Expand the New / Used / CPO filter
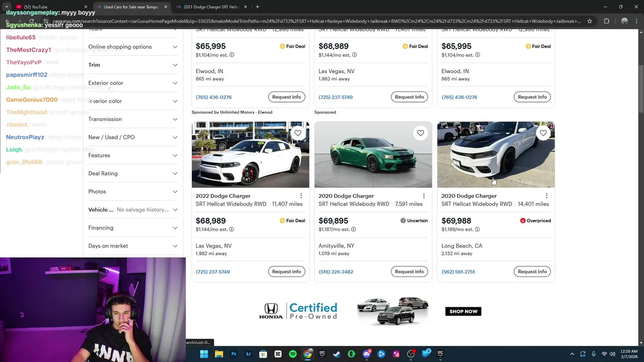The image size is (644, 362). click(133, 137)
